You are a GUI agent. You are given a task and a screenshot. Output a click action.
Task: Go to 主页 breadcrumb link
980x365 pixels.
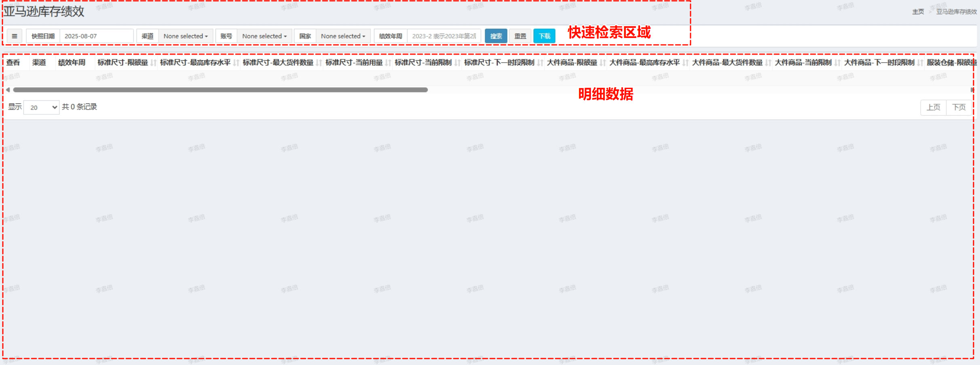coord(918,12)
